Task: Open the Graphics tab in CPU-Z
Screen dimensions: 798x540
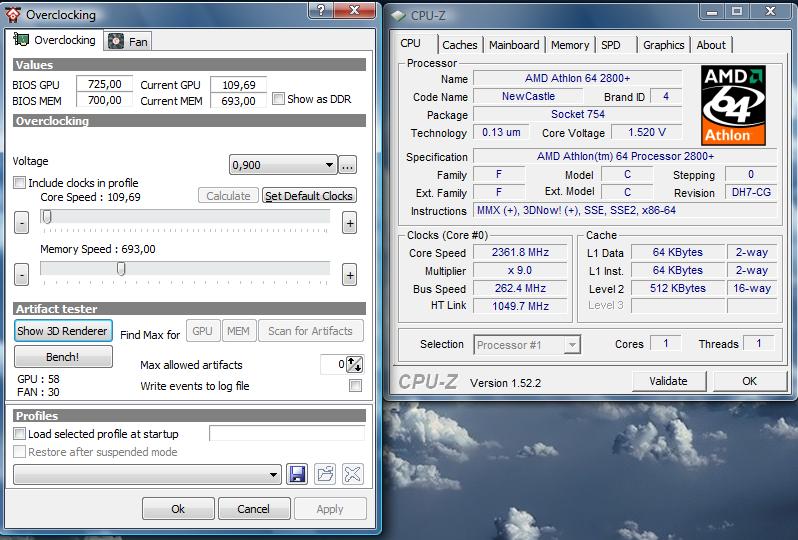Action: 664,45
